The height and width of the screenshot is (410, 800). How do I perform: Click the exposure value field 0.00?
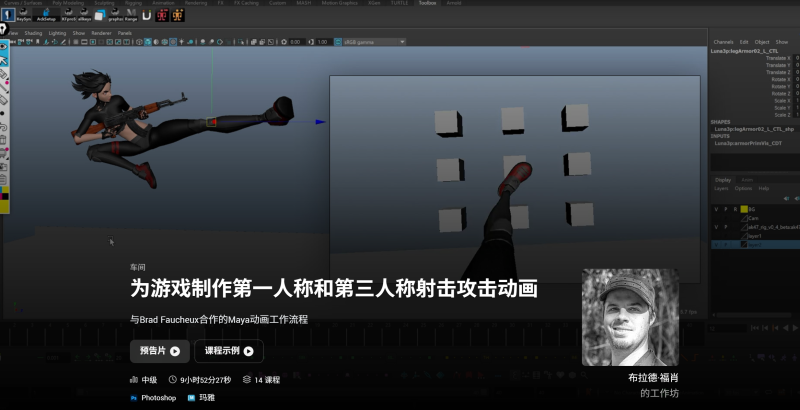[x=296, y=42]
